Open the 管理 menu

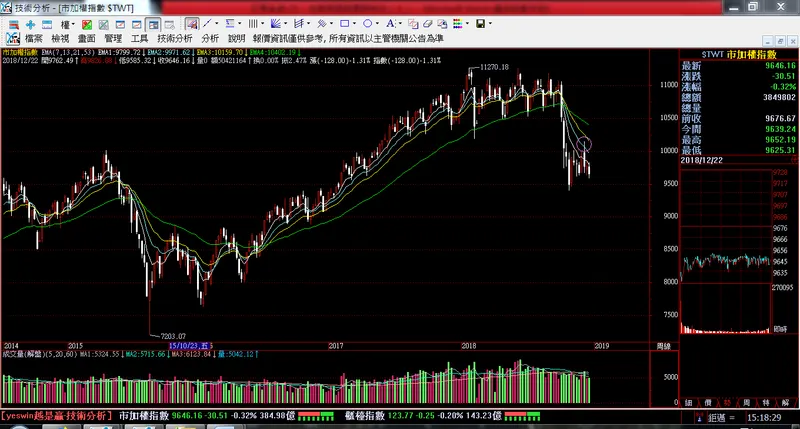tap(113, 39)
